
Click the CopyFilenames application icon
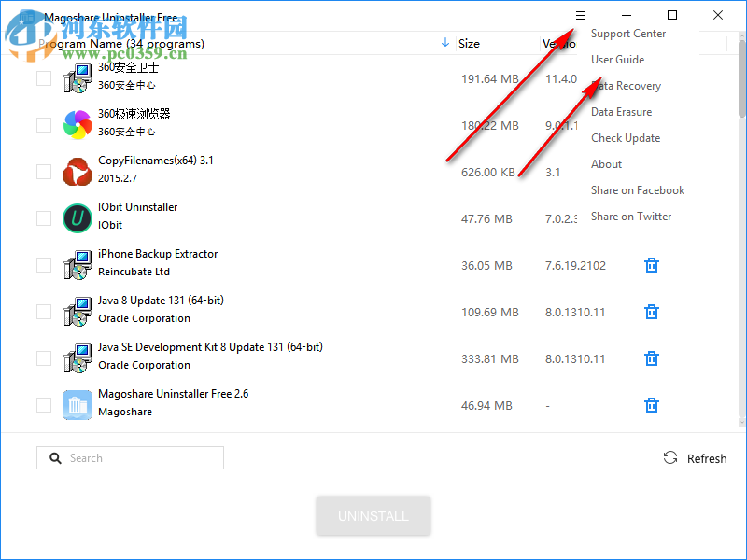[77, 172]
